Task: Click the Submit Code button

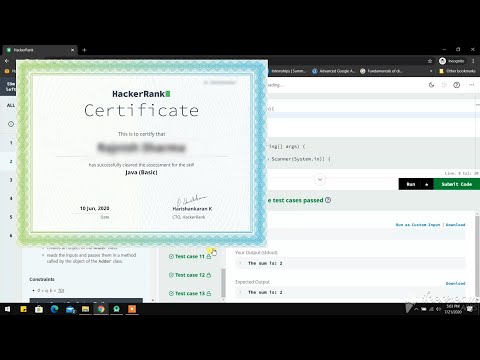Action: tap(456, 184)
